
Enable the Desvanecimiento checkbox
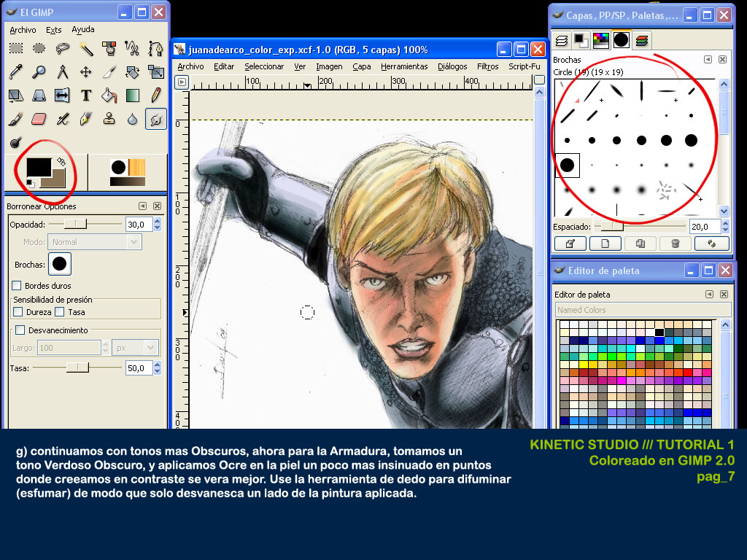point(20,330)
